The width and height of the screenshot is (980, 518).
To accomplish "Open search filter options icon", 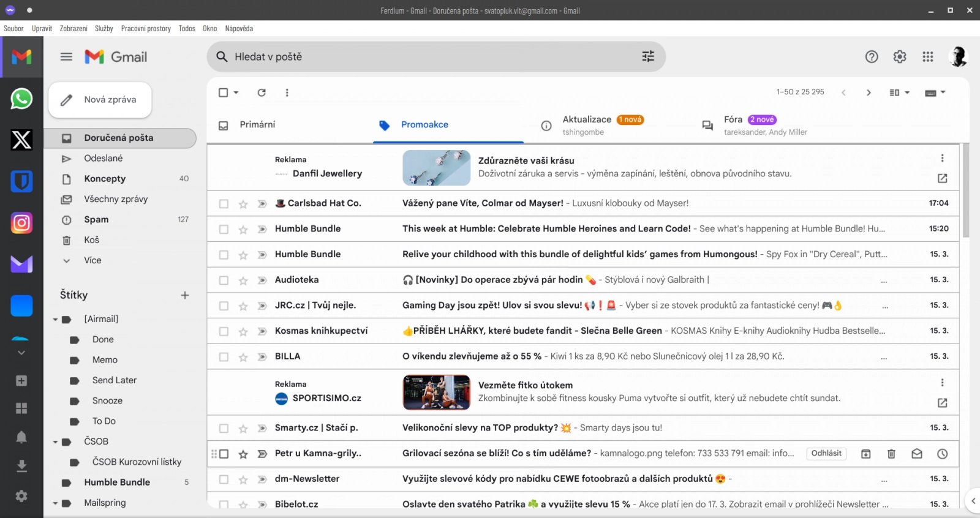I will point(648,56).
